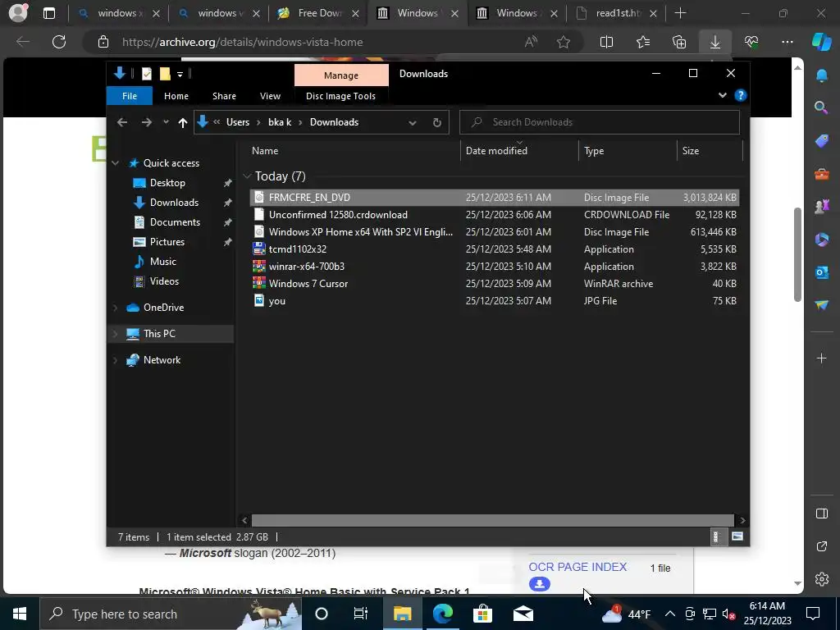Select Unconfirmed 12580.crdownload file
The width and height of the screenshot is (840, 630).
494,215
